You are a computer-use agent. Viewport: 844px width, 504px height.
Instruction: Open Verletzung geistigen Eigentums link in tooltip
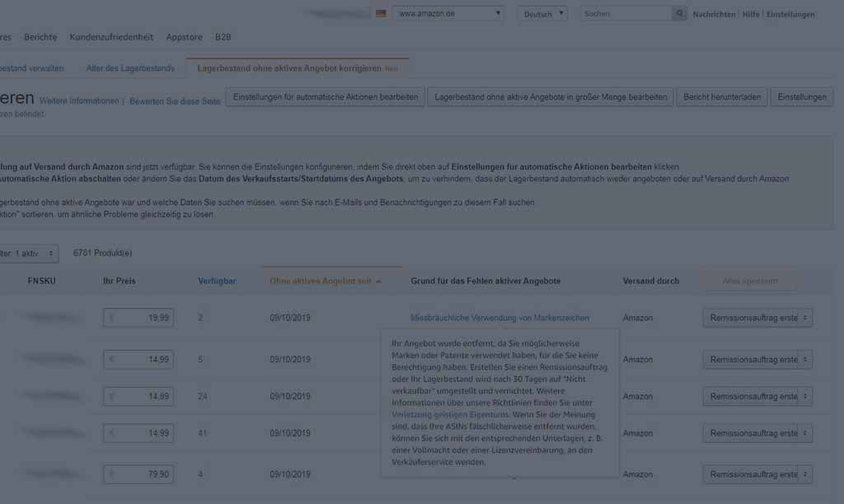click(x=449, y=416)
